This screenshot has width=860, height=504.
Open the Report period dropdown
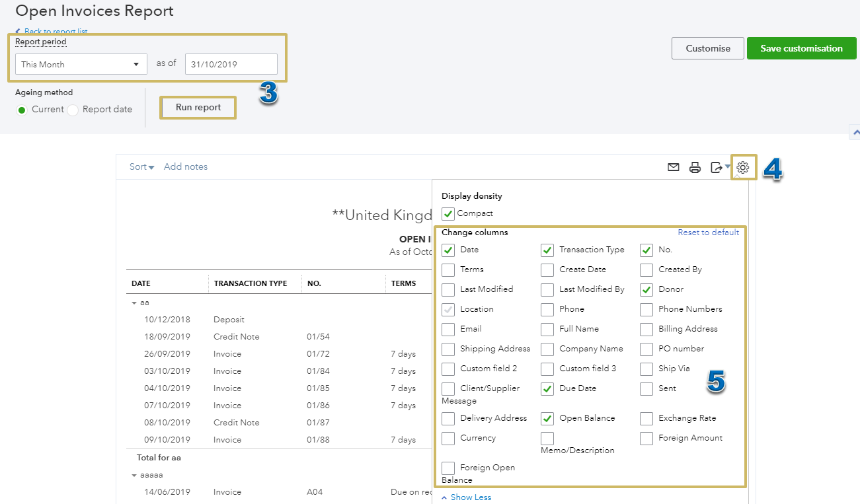81,64
